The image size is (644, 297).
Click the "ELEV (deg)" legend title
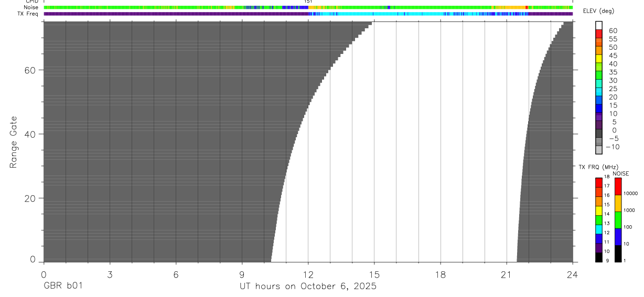click(598, 12)
